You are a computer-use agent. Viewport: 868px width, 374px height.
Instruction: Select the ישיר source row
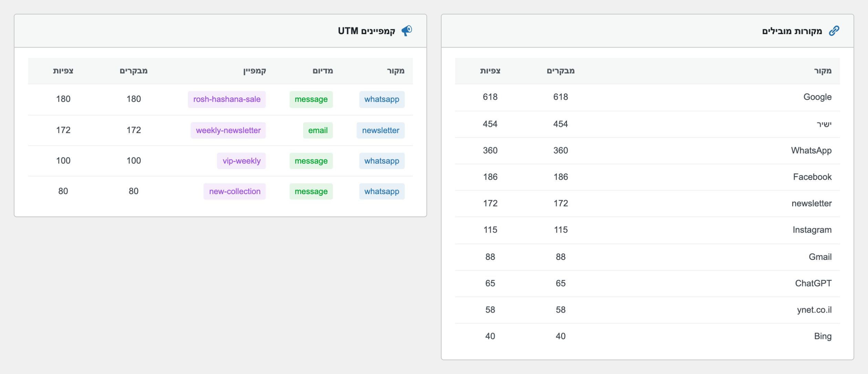coord(647,124)
